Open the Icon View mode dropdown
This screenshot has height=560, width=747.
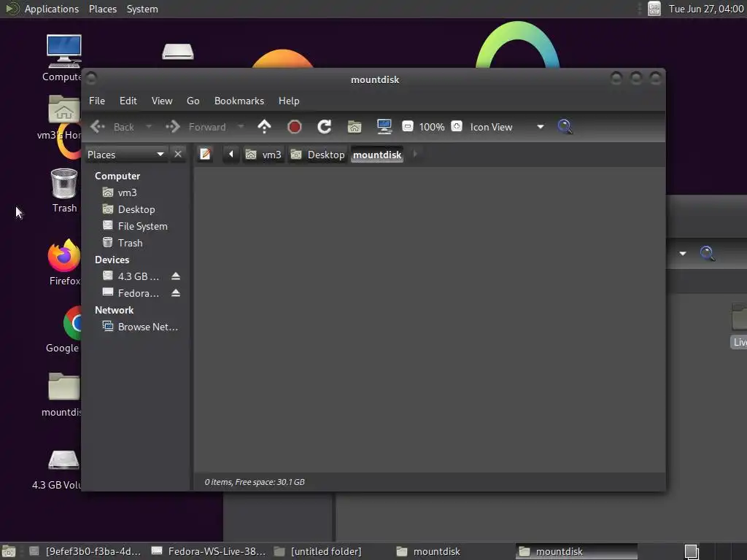point(507,127)
